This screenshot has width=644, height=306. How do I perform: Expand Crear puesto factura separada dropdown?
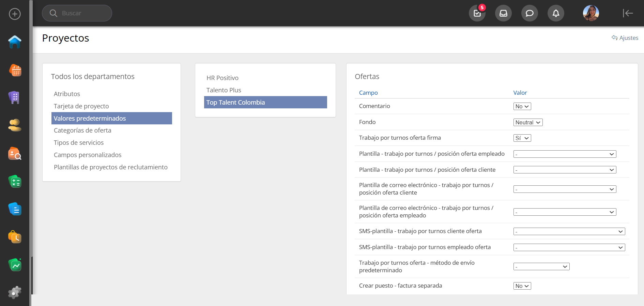coord(522,286)
